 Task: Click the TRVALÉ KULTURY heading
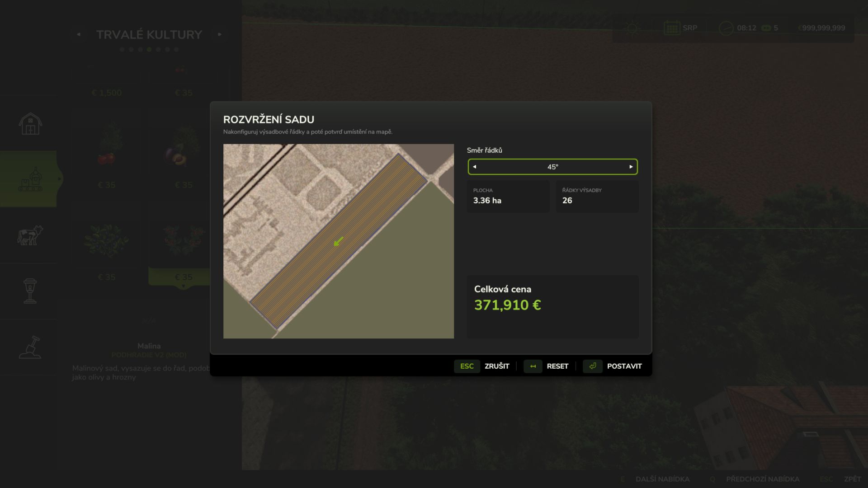click(x=149, y=35)
